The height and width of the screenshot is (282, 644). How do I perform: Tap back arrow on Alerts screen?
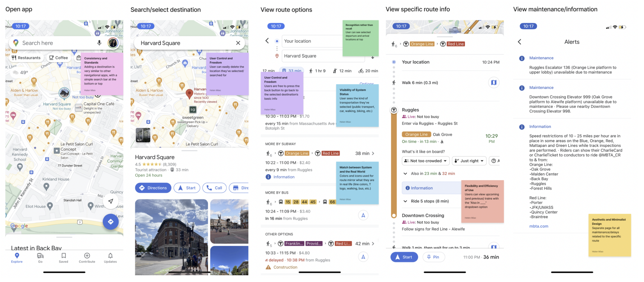(x=520, y=42)
